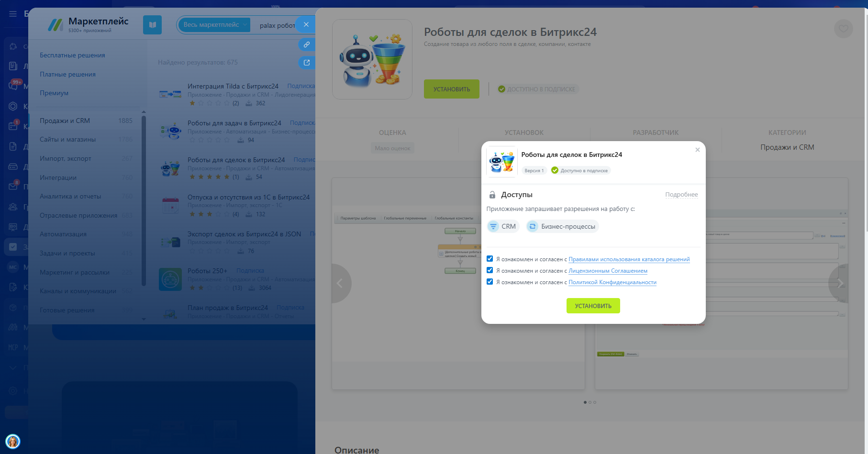Open chat icon with 99+ badge
The width and height of the screenshot is (868, 454).
tap(13, 86)
